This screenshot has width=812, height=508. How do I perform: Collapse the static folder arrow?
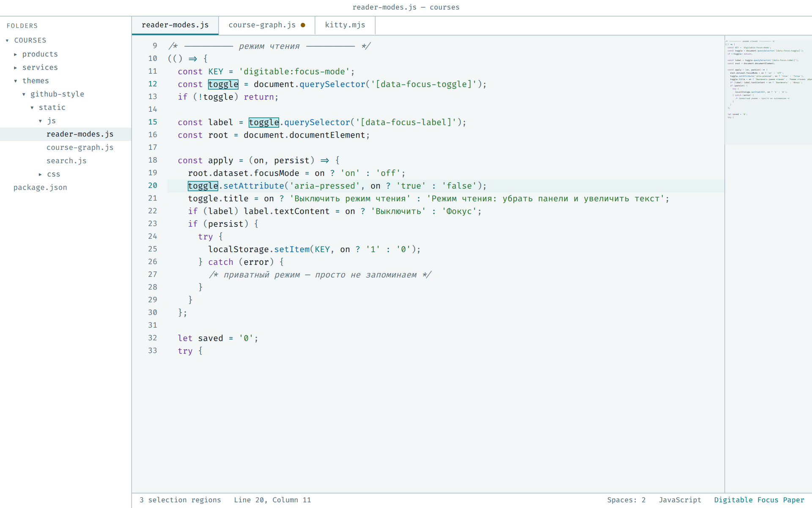[x=32, y=108]
